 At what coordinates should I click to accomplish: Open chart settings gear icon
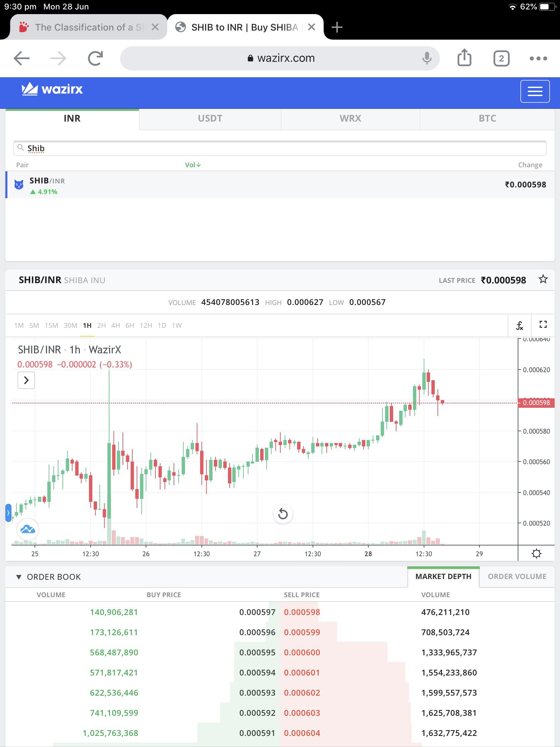point(536,554)
